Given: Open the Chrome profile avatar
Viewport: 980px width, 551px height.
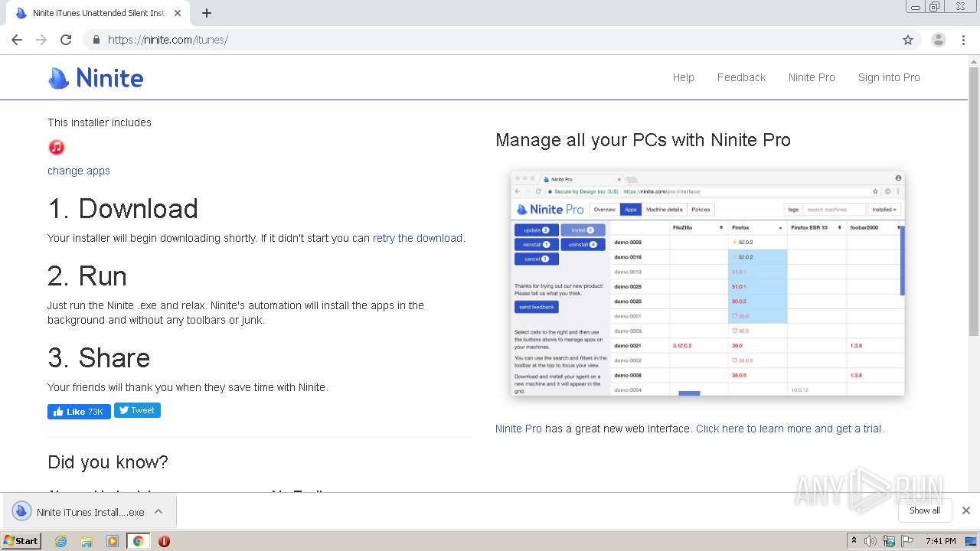Looking at the screenshot, I should (939, 40).
